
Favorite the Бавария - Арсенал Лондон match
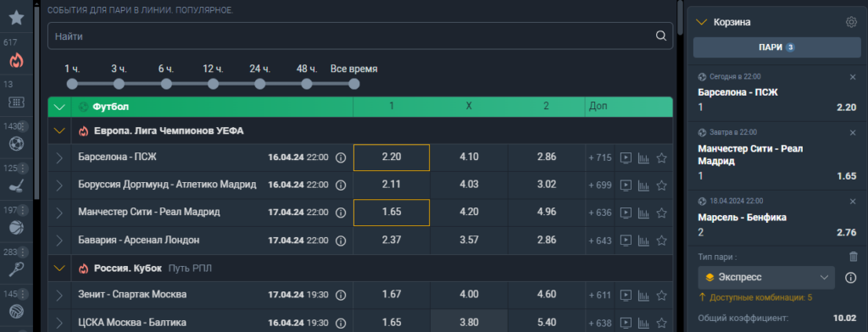661,241
